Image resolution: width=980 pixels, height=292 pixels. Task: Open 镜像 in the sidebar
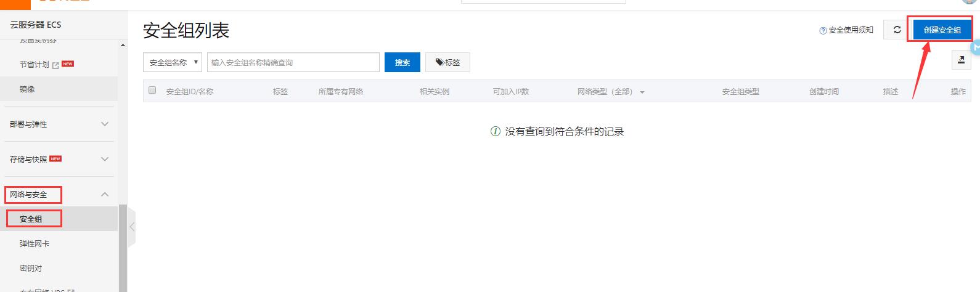click(27, 89)
